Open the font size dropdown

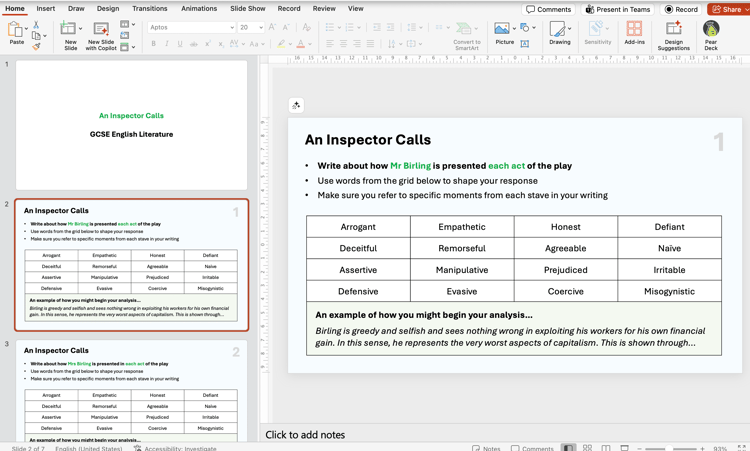259,28
